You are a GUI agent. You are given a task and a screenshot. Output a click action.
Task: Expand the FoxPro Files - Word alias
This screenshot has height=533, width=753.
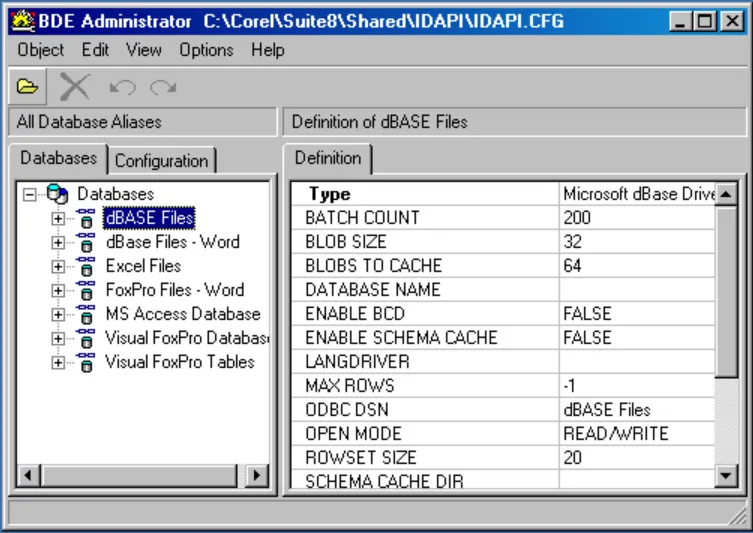(58, 291)
